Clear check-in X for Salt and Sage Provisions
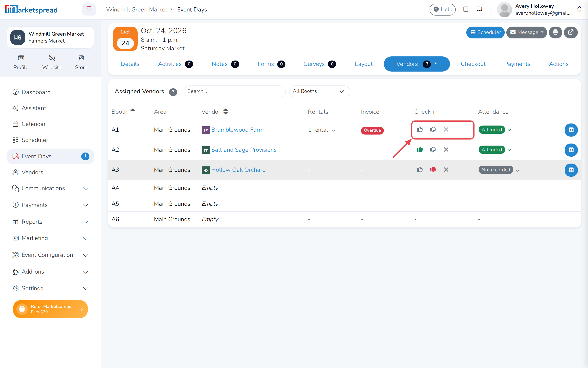The width and height of the screenshot is (588, 368). pyautogui.click(x=446, y=150)
